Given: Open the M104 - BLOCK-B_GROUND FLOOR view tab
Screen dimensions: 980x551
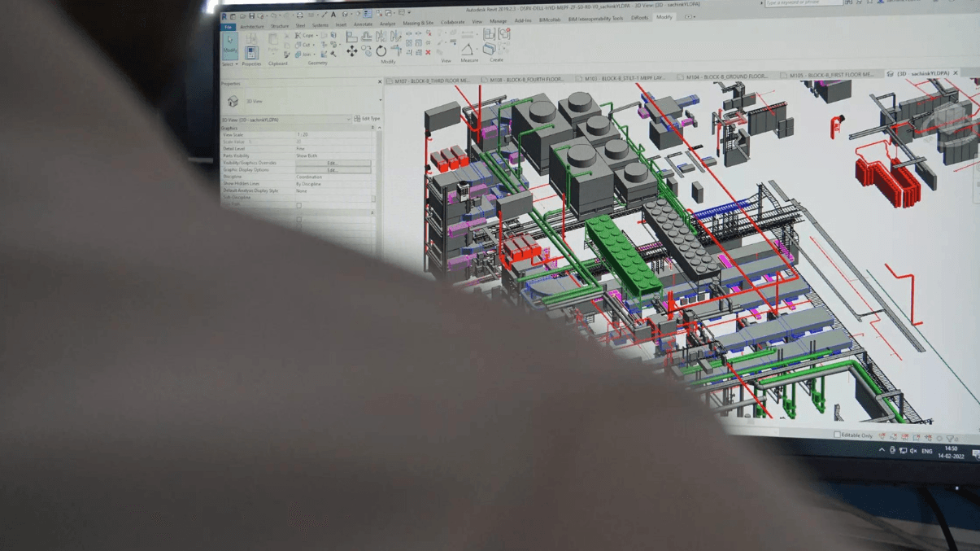Looking at the screenshot, I should pos(725,77).
